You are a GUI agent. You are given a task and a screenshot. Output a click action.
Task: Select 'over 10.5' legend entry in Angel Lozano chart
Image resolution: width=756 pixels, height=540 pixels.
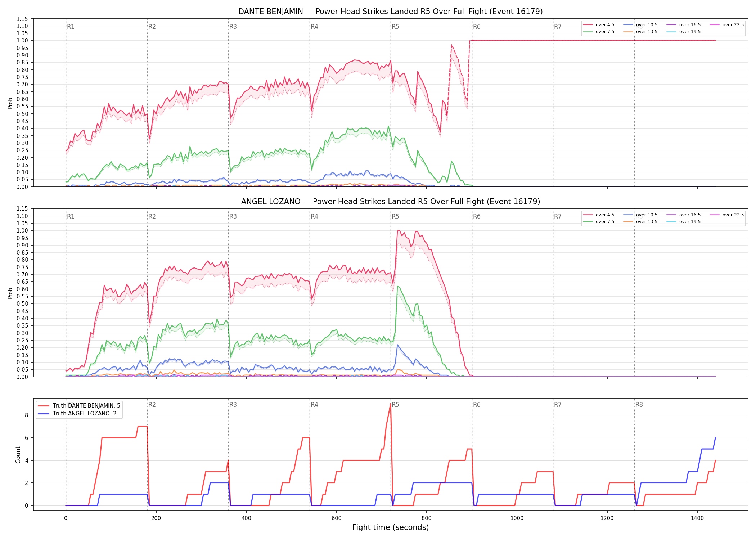click(640, 215)
